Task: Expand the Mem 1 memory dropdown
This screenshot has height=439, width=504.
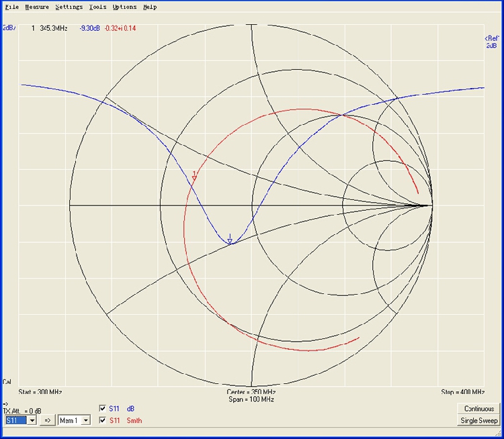Action: point(85,420)
